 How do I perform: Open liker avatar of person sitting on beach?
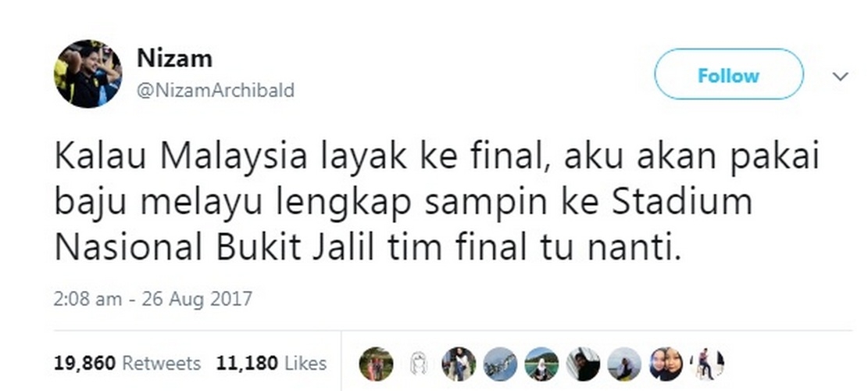pos(625,364)
